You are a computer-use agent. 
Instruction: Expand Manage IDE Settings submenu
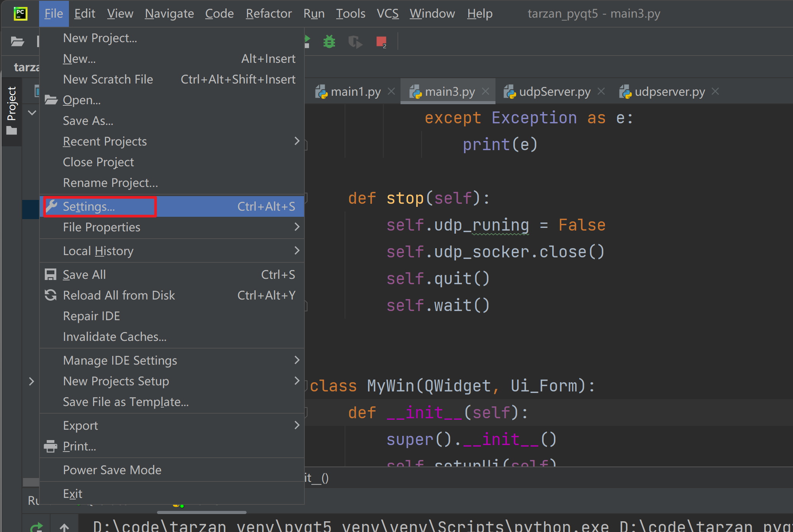click(x=172, y=360)
